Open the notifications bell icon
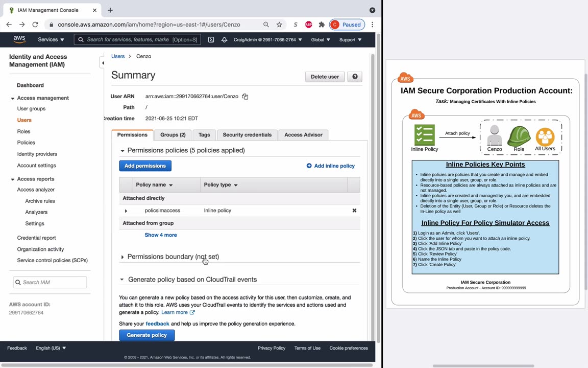The width and height of the screenshot is (588, 368). [224, 39]
